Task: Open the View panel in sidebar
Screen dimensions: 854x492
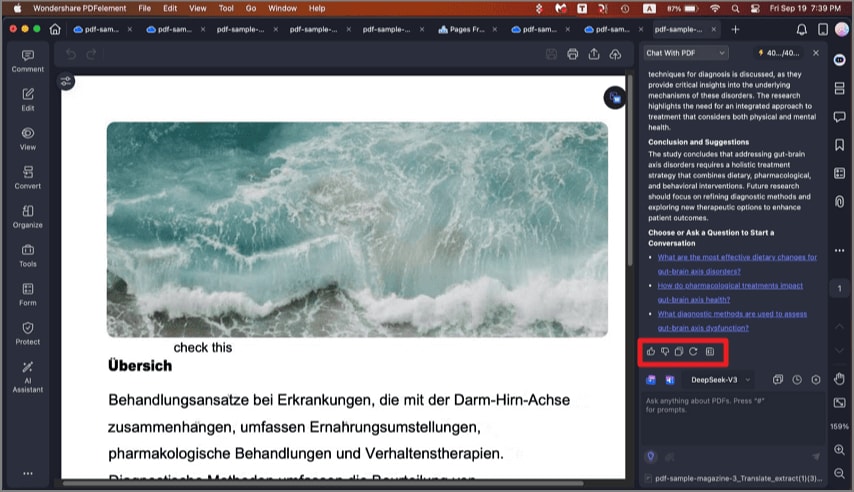Action: point(28,139)
